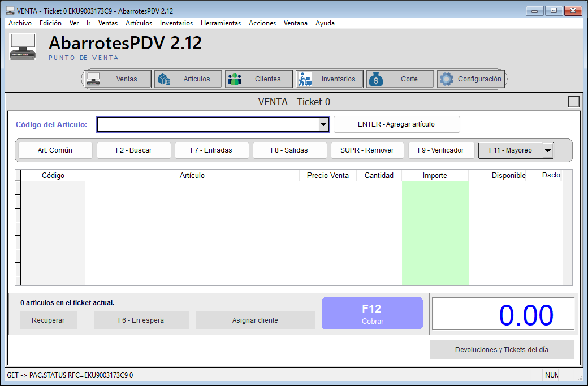Click F2 - Buscar button
The image size is (588, 386).
[x=133, y=150]
